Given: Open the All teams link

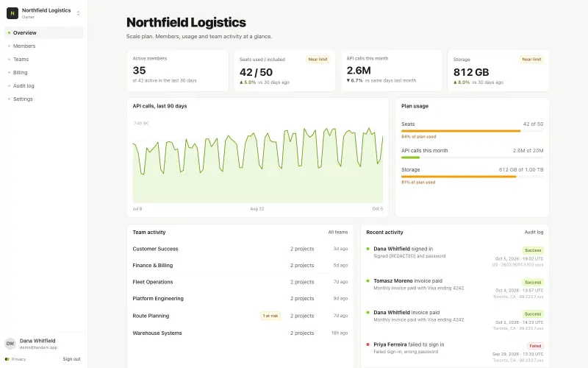Looking at the screenshot, I should click(x=338, y=233).
